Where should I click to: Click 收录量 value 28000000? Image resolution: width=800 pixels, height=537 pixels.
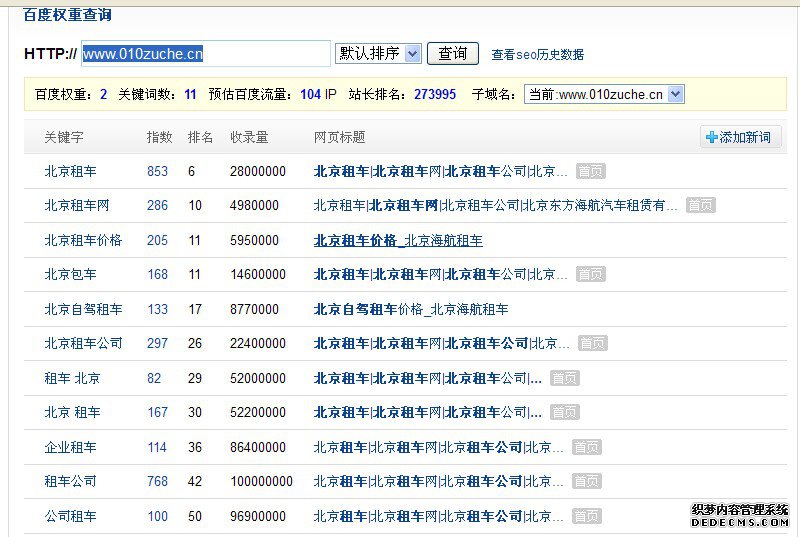click(258, 171)
